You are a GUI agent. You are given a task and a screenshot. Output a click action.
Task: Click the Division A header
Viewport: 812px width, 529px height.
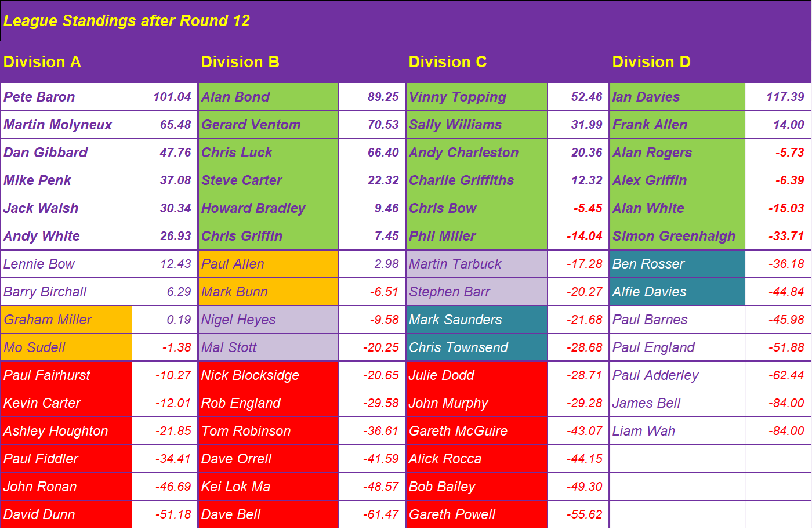(42, 62)
